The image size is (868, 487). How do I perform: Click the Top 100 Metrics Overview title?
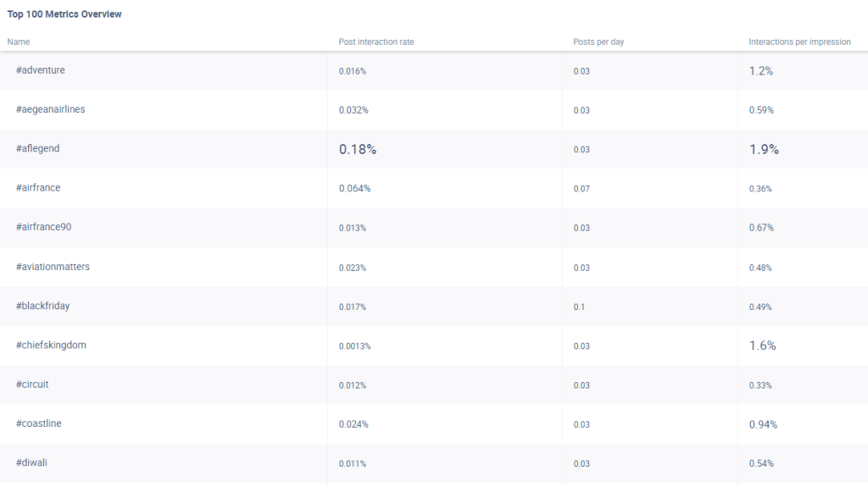coord(64,14)
